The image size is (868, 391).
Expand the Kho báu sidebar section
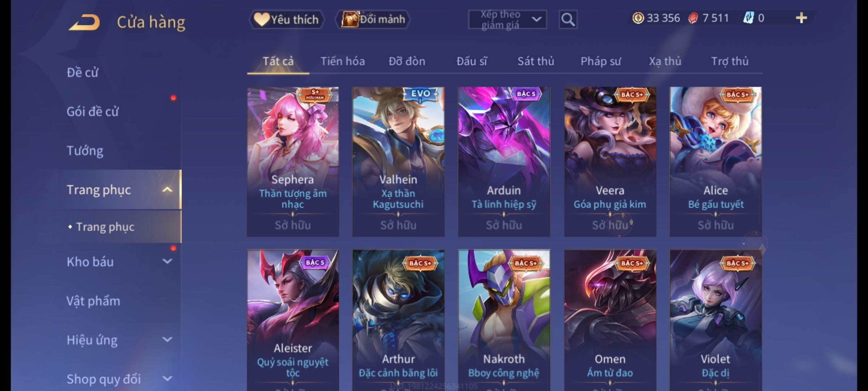tap(167, 261)
